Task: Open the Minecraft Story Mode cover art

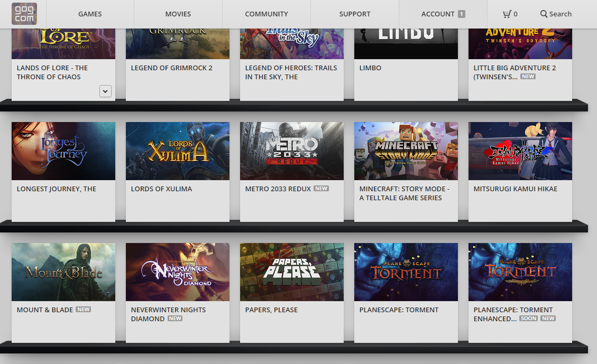Action: click(x=406, y=151)
